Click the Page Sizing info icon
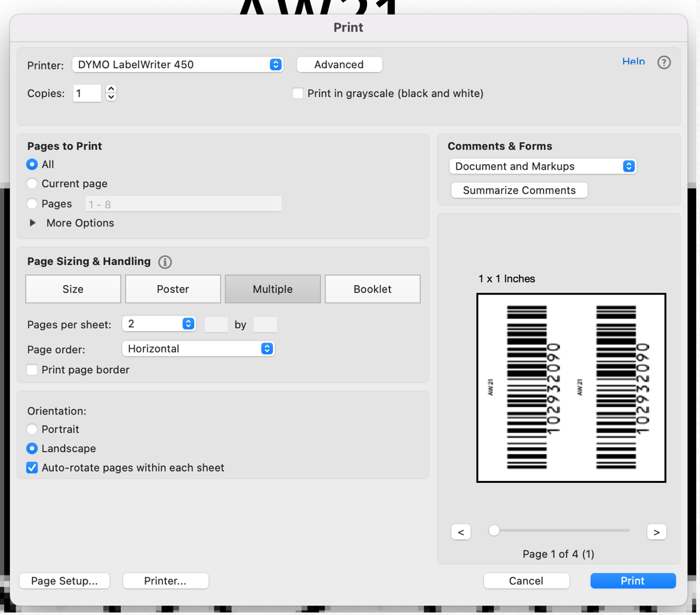The width and height of the screenshot is (700, 615). tap(165, 262)
